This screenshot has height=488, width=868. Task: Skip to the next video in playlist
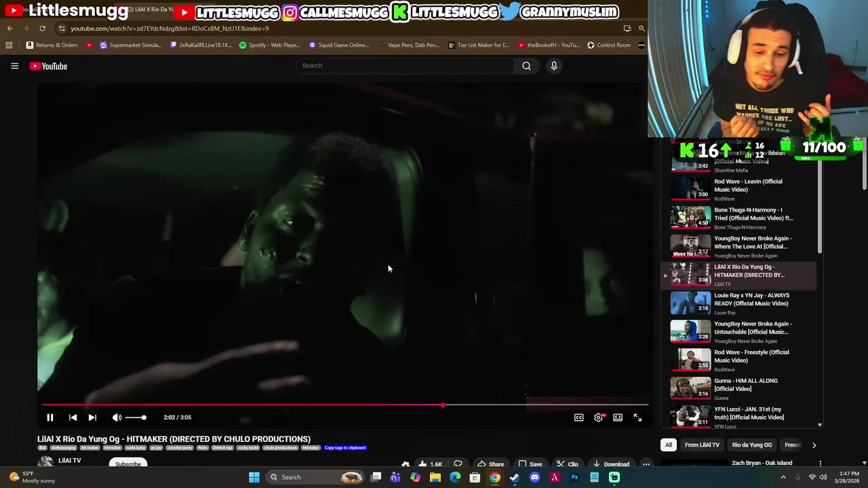click(92, 418)
